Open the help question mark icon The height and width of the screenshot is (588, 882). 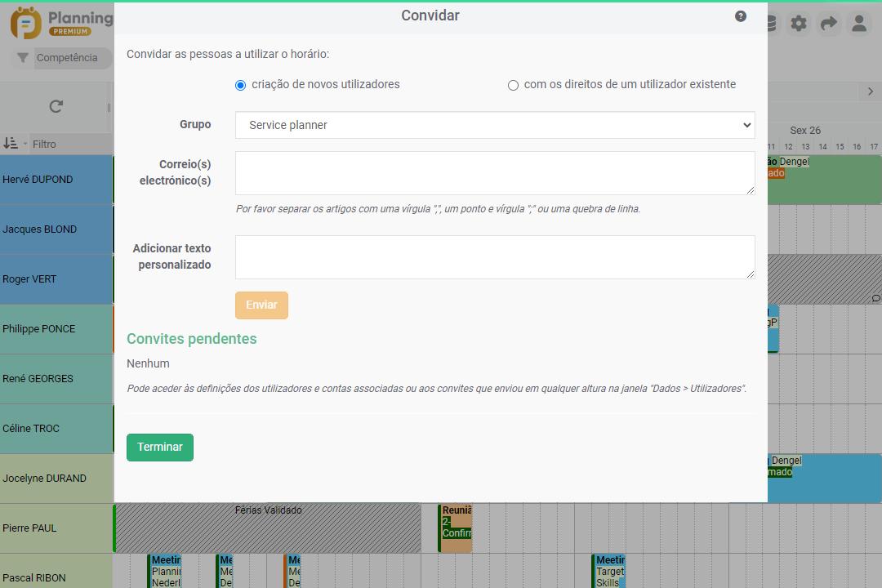coord(740,16)
